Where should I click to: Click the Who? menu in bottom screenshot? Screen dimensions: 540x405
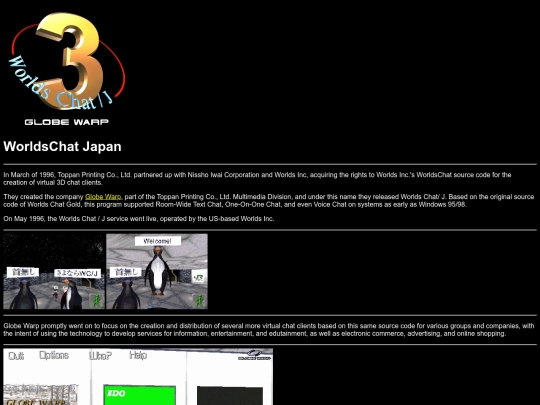pos(101,356)
